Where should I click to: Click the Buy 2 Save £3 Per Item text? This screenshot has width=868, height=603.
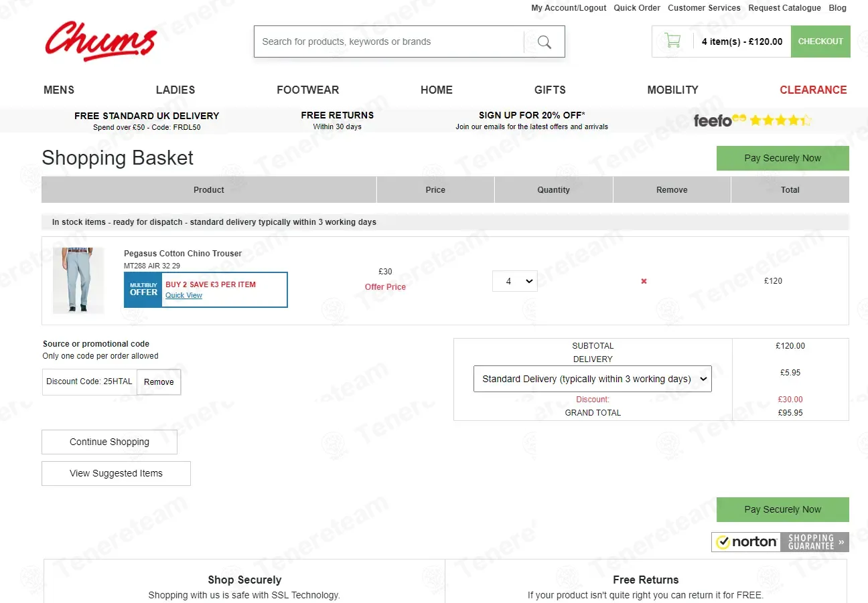click(210, 284)
